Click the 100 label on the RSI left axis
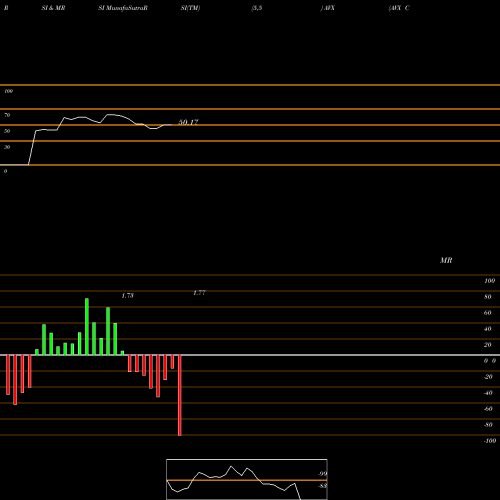The height and width of the screenshot is (500, 500). 8,91
